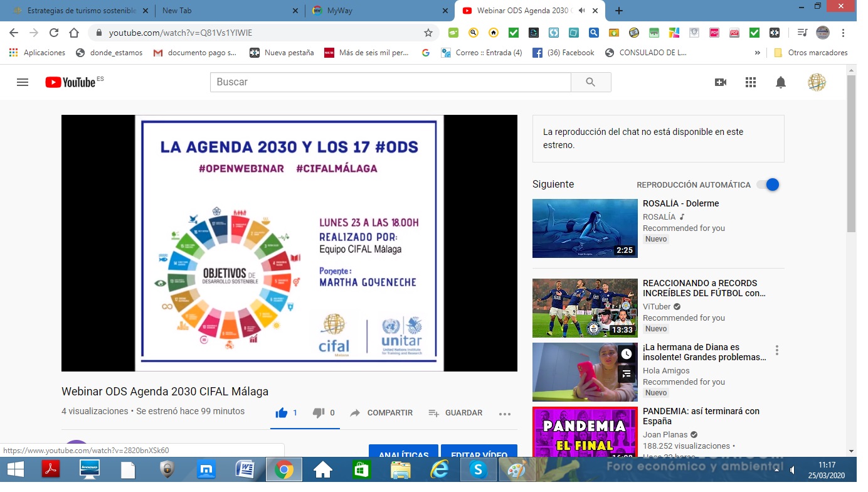Open the YouTube account avatar menu
The image size is (868, 492).
click(x=817, y=82)
